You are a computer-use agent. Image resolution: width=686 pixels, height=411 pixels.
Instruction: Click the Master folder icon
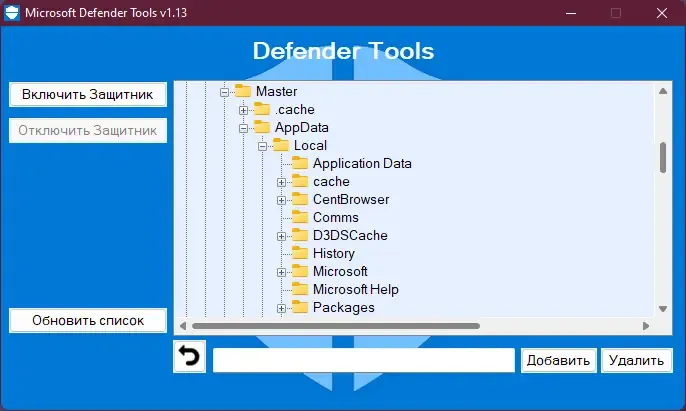(x=243, y=91)
